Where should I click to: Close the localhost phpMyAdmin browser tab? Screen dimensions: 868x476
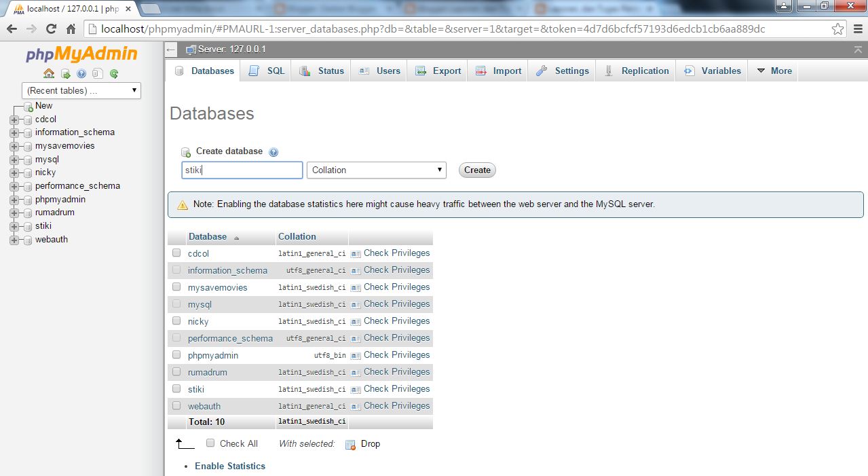(x=128, y=9)
